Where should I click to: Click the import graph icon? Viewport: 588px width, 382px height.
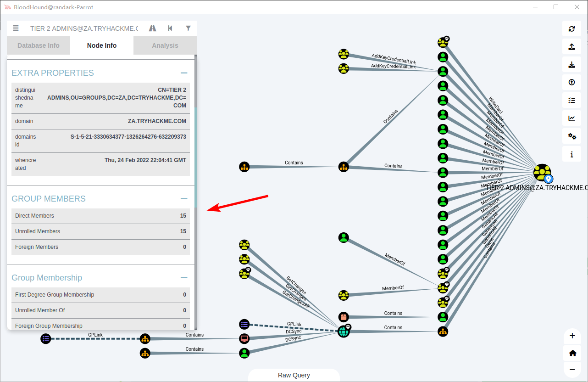click(571, 64)
